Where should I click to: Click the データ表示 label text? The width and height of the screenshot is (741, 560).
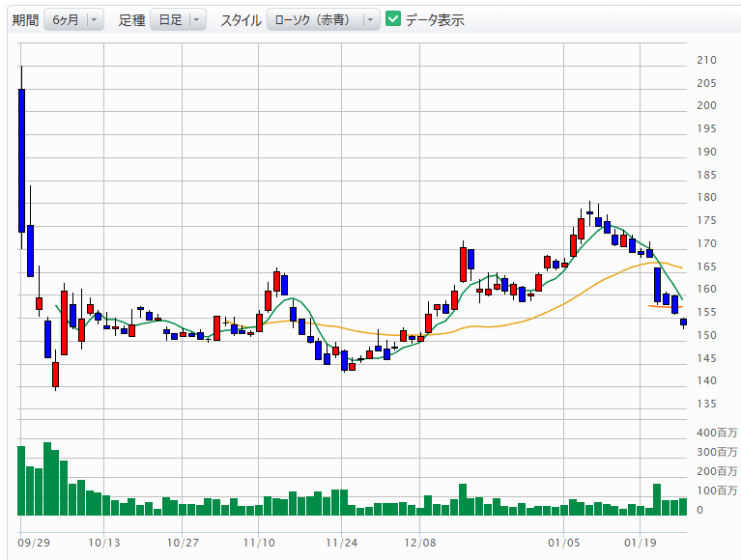pos(435,19)
